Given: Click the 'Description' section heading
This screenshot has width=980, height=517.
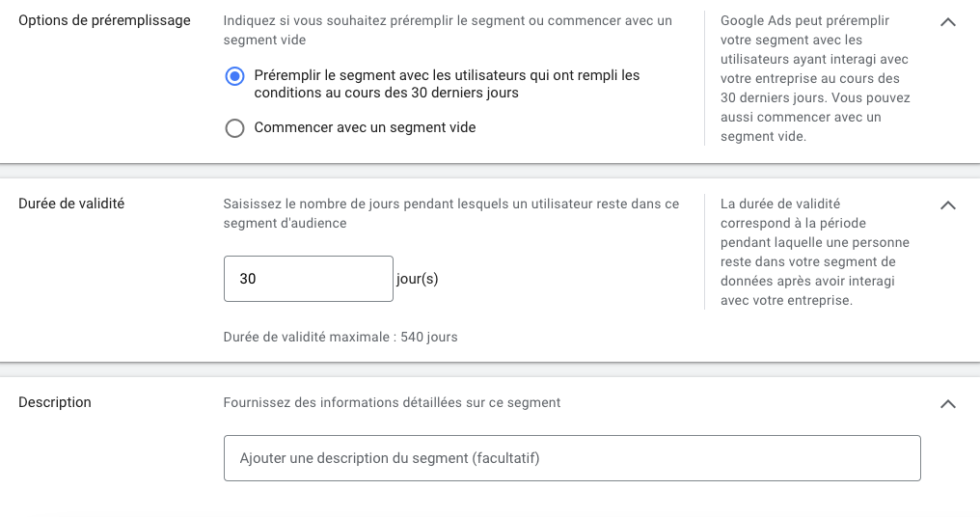Looking at the screenshot, I should click(55, 402).
